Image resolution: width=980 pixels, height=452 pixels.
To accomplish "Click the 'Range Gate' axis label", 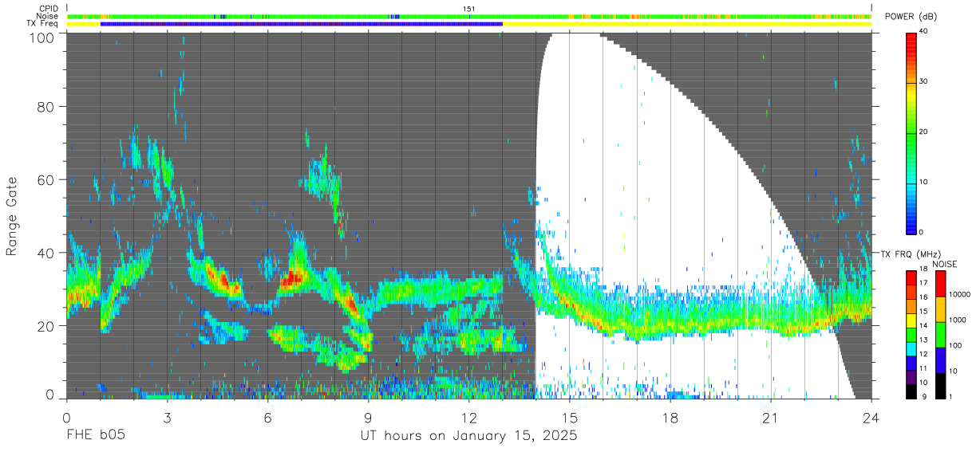I will click(x=12, y=216).
